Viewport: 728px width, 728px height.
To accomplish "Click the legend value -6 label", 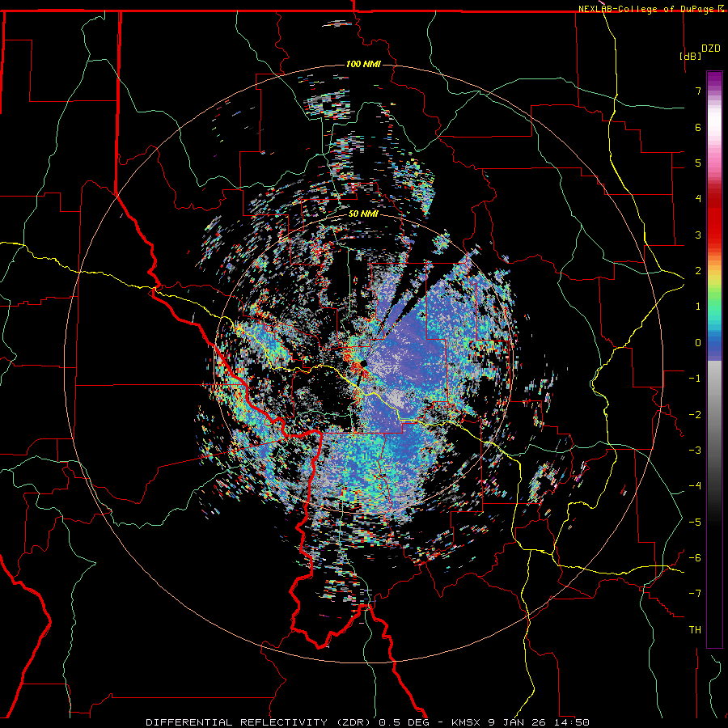I will point(695,558).
